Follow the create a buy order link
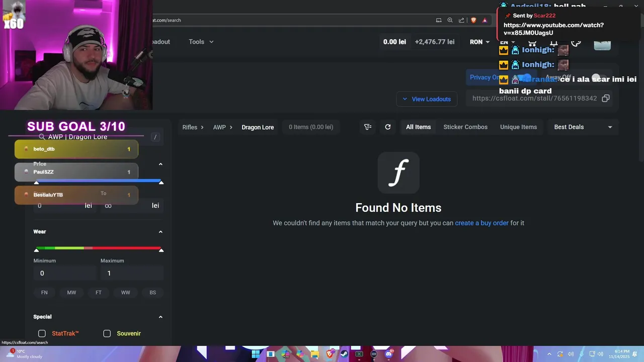The height and width of the screenshot is (362, 644). [481, 223]
